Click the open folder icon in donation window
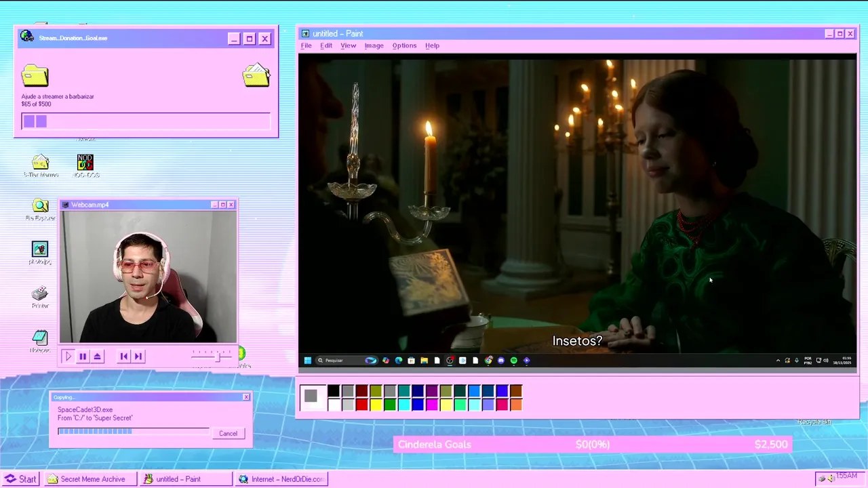 [x=256, y=75]
